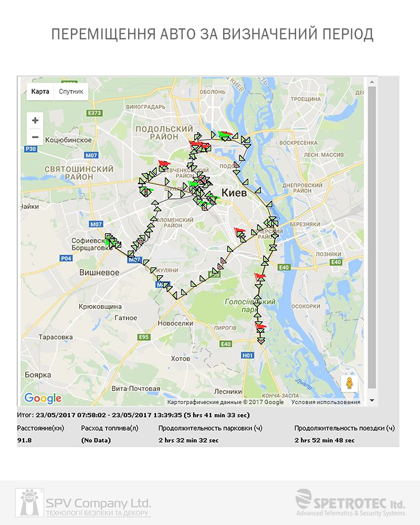This screenshot has width=420, height=525.
Task: Select green flag at Софиевская Борщаговка
Action: [x=111, y=242]
